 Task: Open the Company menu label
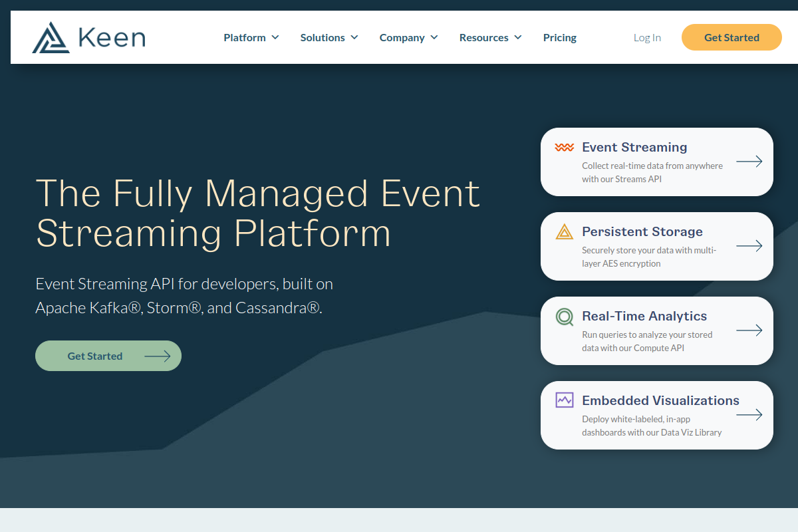point(402,38)
